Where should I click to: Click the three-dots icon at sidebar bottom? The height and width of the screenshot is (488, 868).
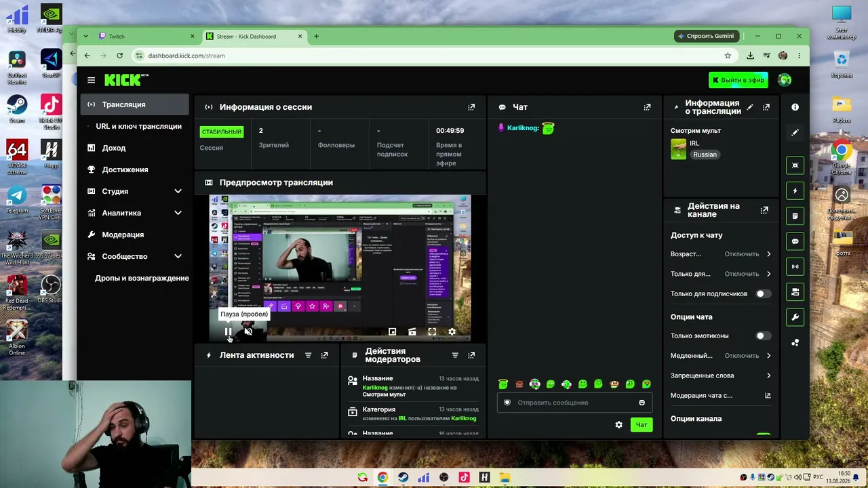click(x=795, y=342)
